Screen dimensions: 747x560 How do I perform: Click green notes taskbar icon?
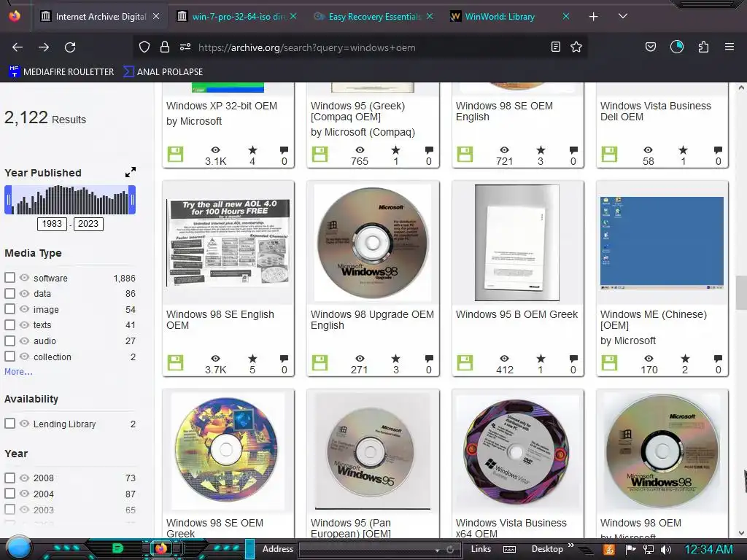117,548
